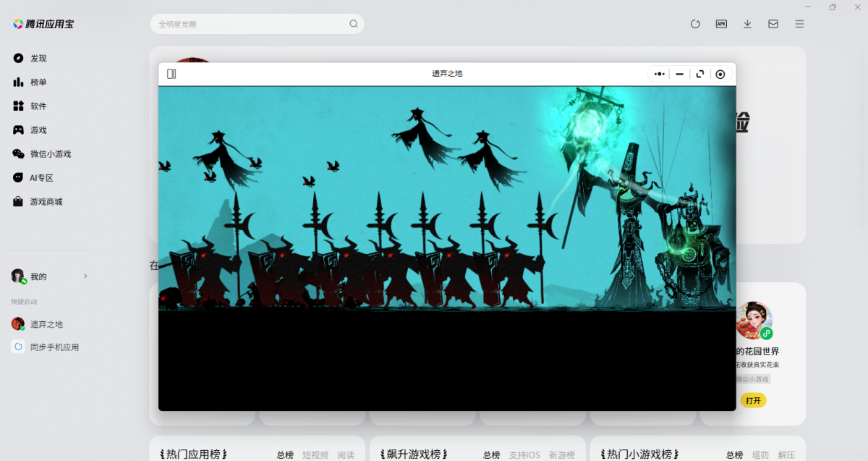Open the messages envelope icon
The width and height of the screenshot is (868, 461).
pyautogui.click(x=773, y=24)
